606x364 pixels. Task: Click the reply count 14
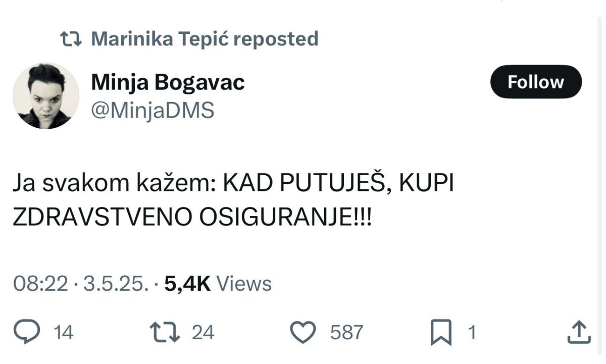[64, 333]
